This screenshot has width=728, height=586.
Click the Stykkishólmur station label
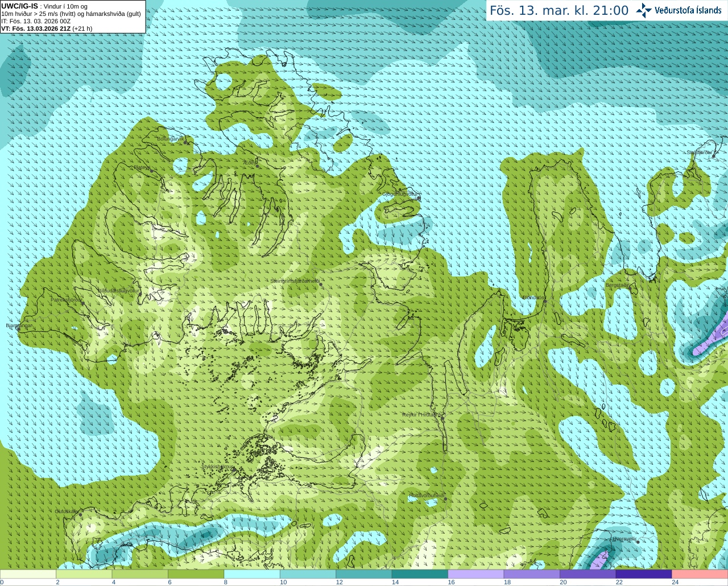(217, 467)
